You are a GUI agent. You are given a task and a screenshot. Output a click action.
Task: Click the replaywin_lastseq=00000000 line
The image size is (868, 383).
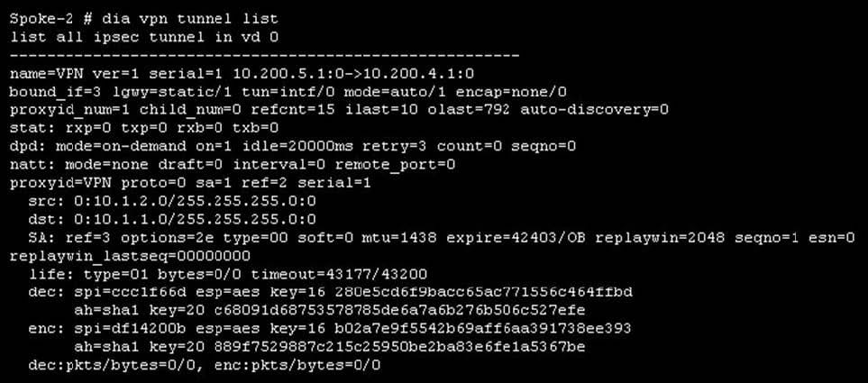130,256
